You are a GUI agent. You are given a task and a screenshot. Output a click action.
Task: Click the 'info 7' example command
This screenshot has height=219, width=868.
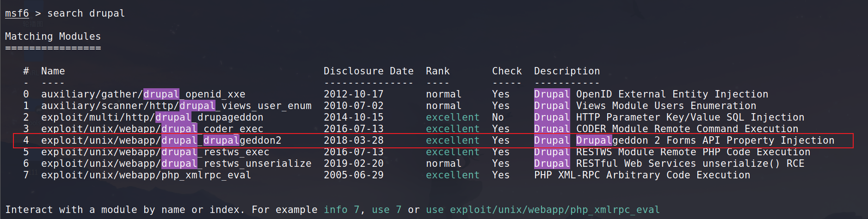341,210
